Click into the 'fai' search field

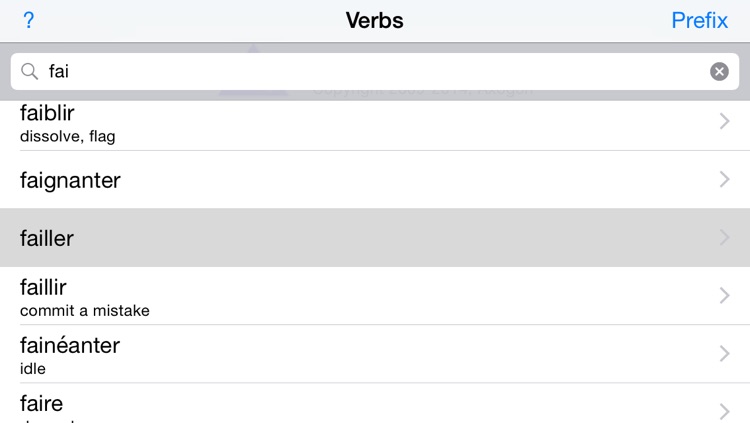tap(375, 71)
